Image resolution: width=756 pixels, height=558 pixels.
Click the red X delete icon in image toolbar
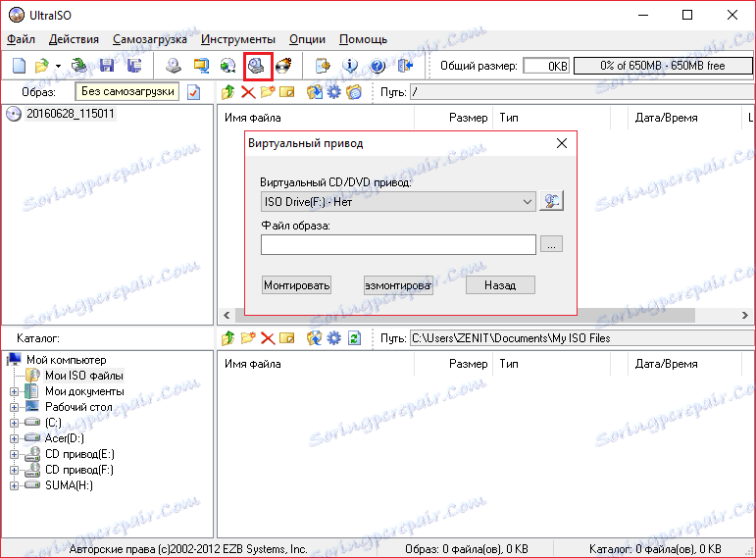click(x=248, y=91)
